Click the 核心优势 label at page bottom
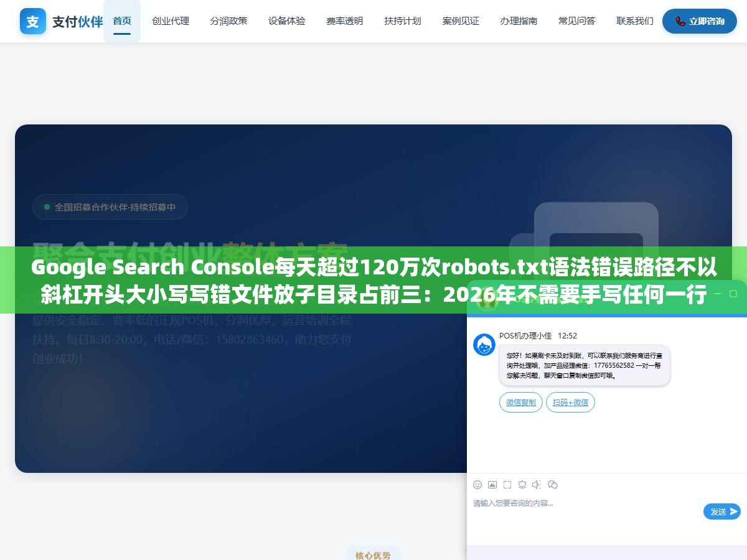 coord(373,555)
